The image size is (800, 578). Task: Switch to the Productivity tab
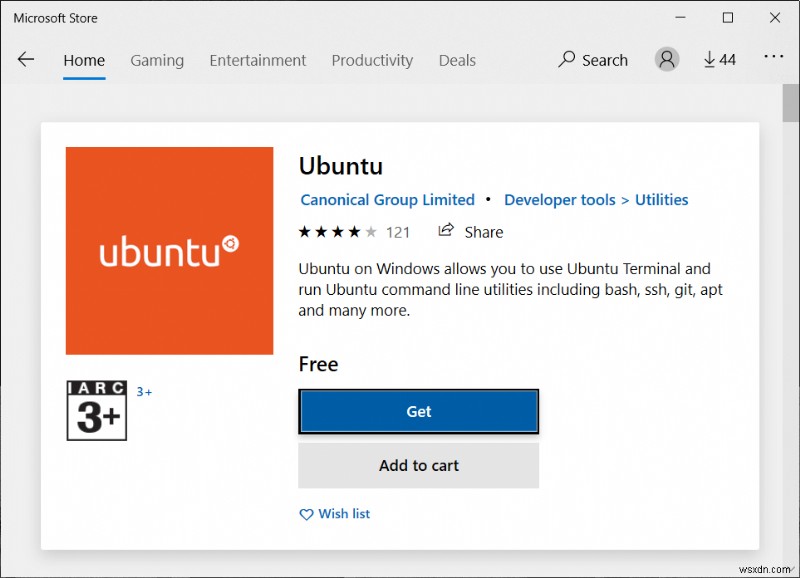372,61
